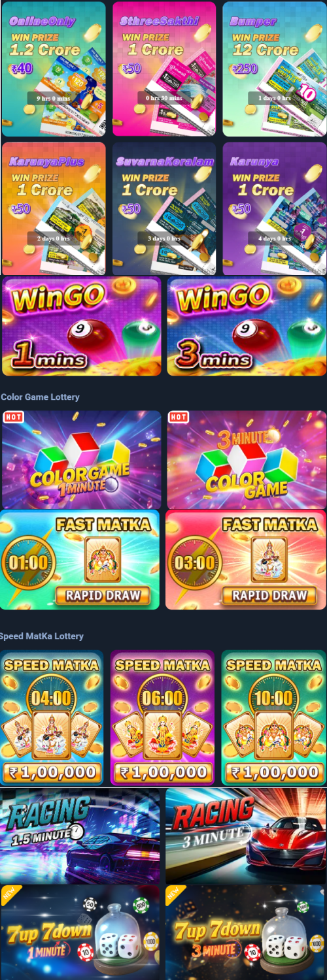Viewport: 327px width, 980px height.
Task: Start Speed Matka 10:00 game
Action: point(273,717)
